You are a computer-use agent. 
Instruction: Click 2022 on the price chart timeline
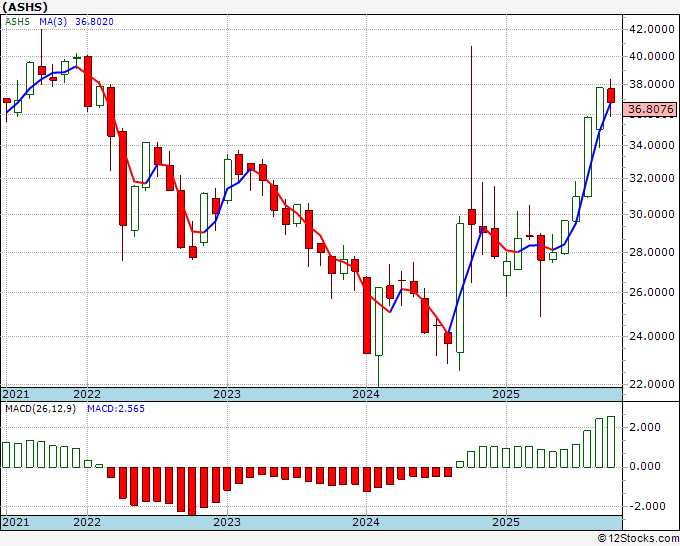[x=87, y=394]
